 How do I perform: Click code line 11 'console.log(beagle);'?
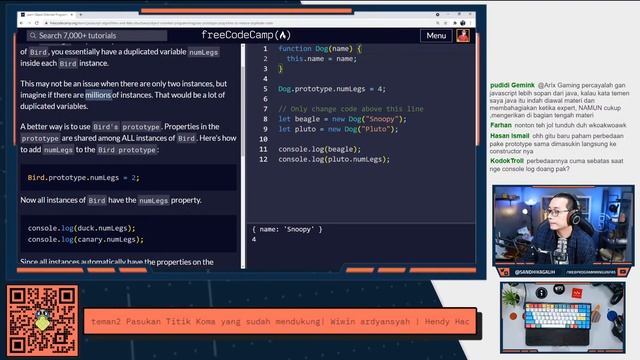(319, 149)
